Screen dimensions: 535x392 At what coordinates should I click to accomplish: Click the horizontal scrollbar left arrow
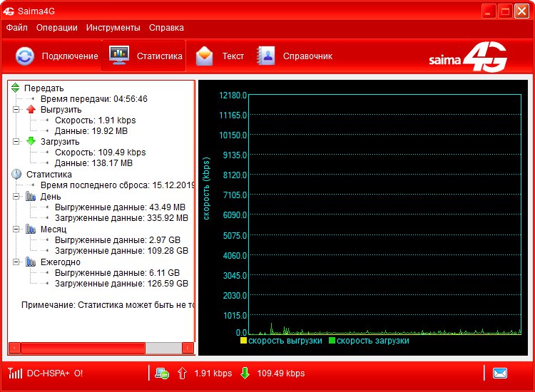pyautogui.click(x=14, y=348)
